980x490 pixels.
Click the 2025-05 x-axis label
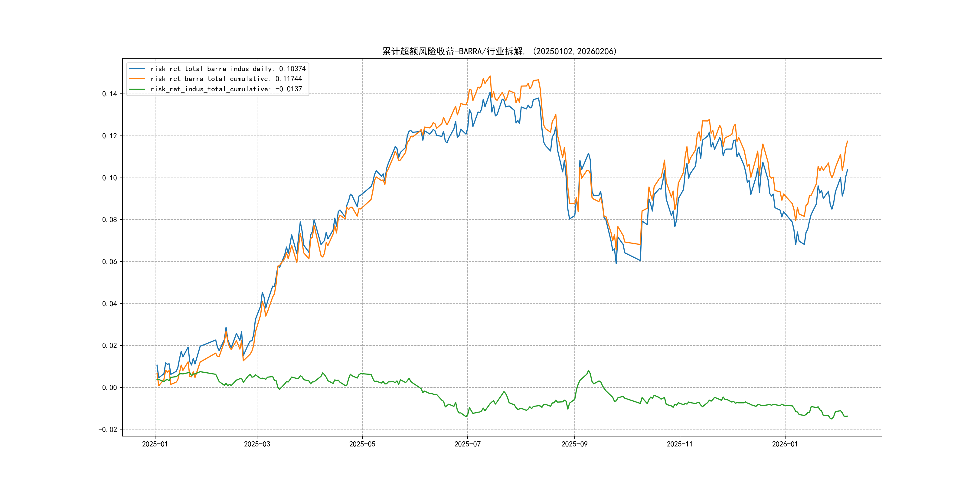point(362,444)
